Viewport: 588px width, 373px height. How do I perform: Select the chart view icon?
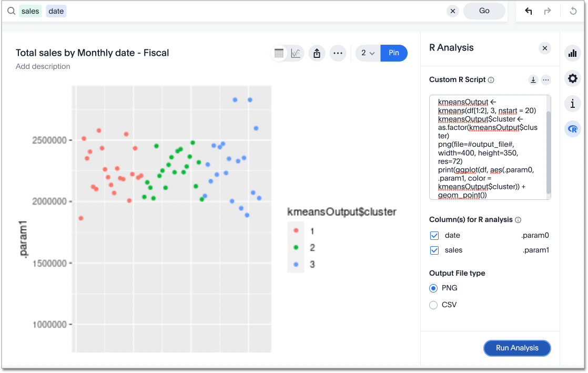click(295, 53)
